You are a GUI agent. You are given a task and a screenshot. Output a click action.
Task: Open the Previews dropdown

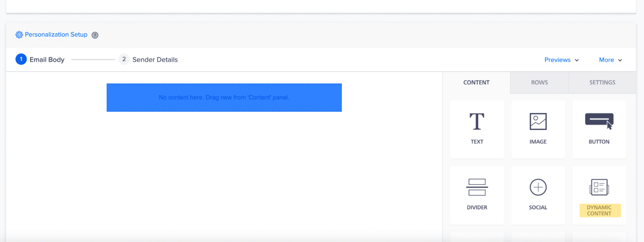(x=558, y=60)
